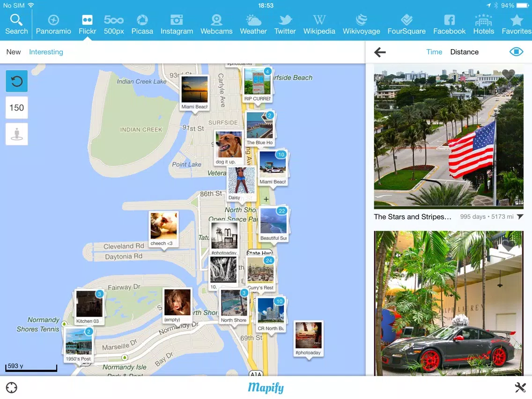
Task: Open the chair #photoaday pin
Action: coord(223,238)
